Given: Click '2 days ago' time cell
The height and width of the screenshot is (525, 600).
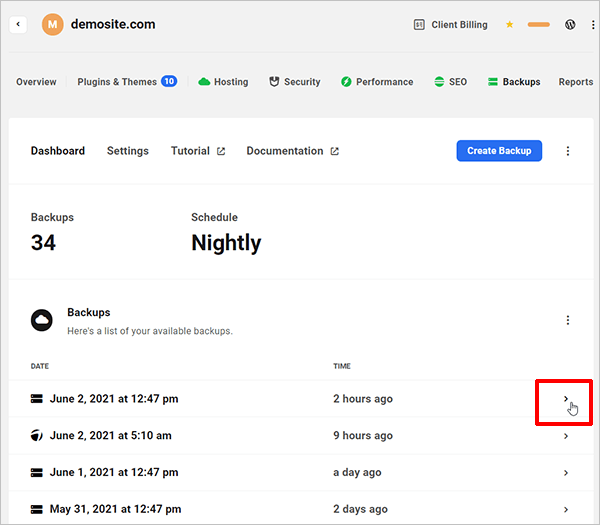Looking at the screenshot, I should (360, 509).
